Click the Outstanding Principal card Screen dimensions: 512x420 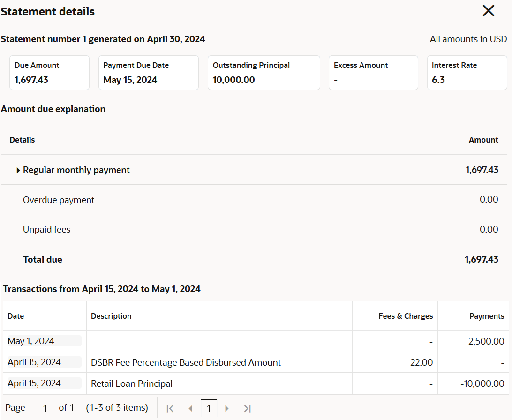coord(264,73)
